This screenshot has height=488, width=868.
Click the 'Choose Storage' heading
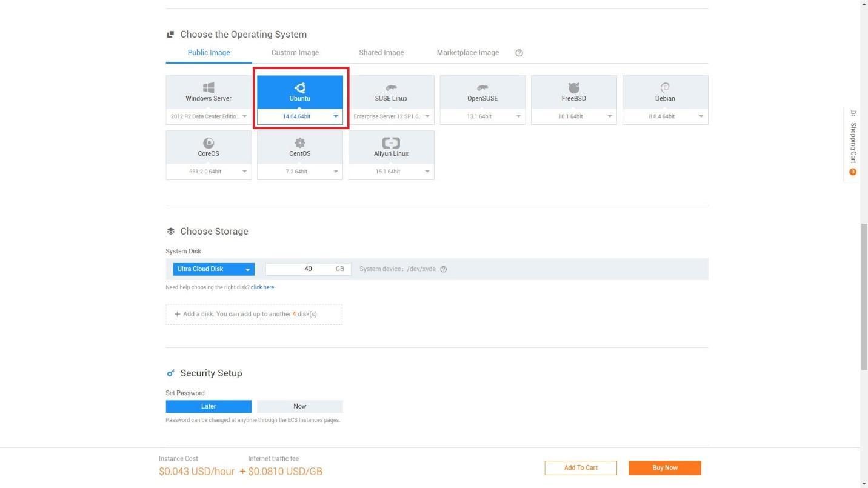[x=214, y=232]
